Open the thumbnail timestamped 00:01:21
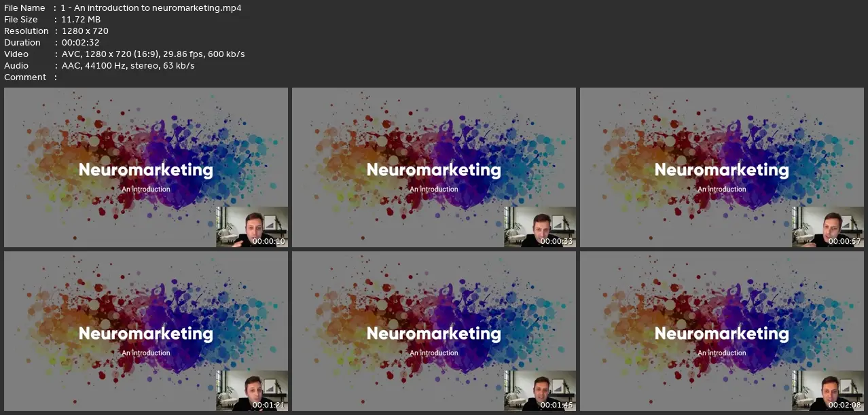 [x=146, y=331]
